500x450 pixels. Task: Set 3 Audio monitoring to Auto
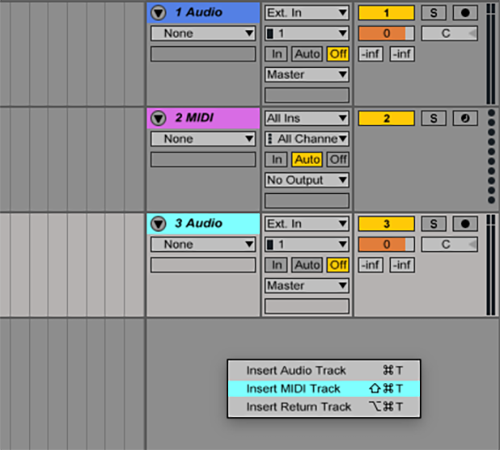tap(307, 265)
